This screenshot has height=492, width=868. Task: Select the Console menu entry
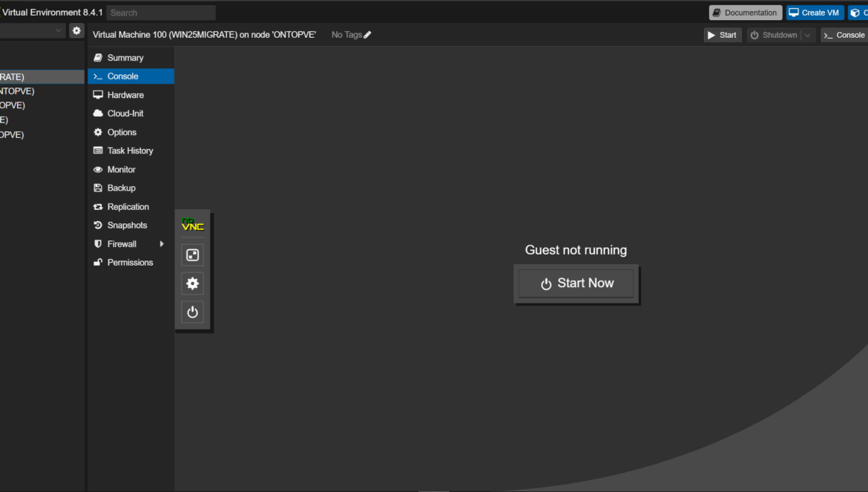point(131,76)
